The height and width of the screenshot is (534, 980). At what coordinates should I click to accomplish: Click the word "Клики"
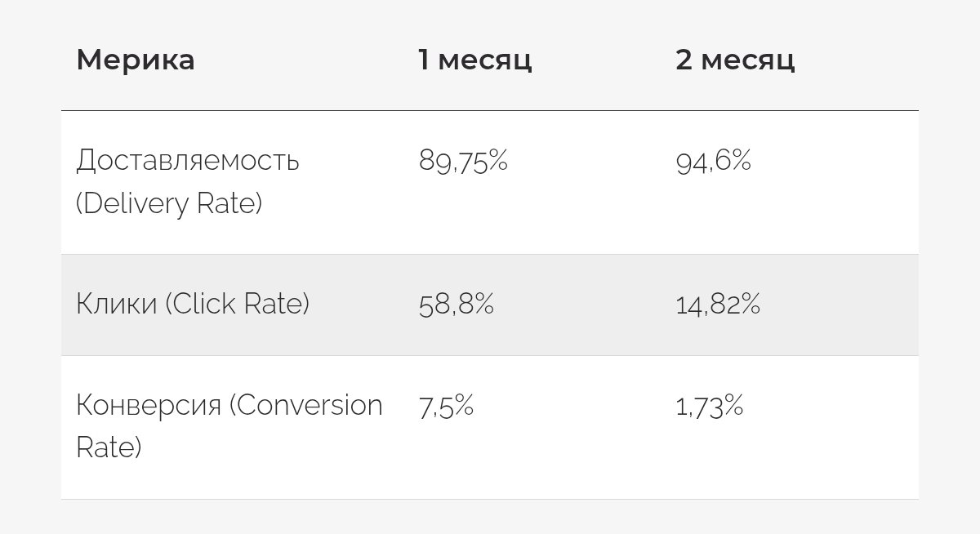116,305
